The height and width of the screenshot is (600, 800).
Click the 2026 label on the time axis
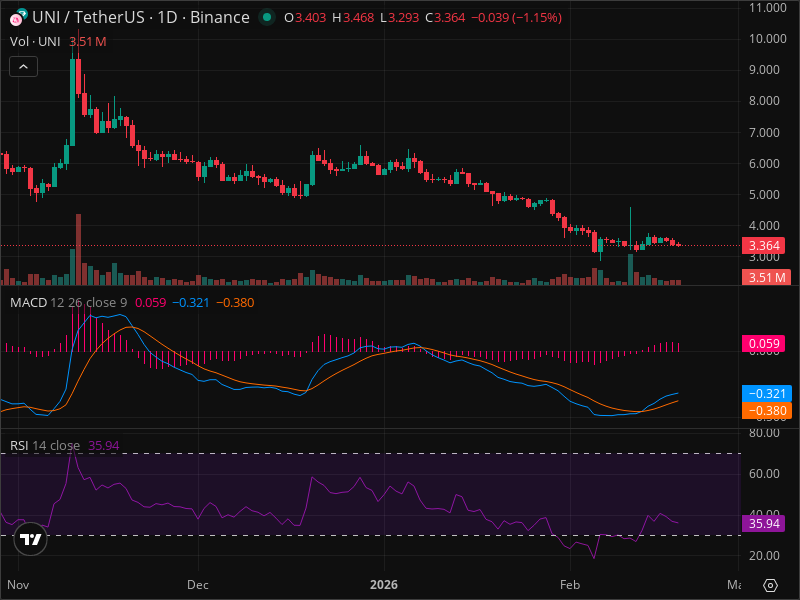[x=384, y=585]
